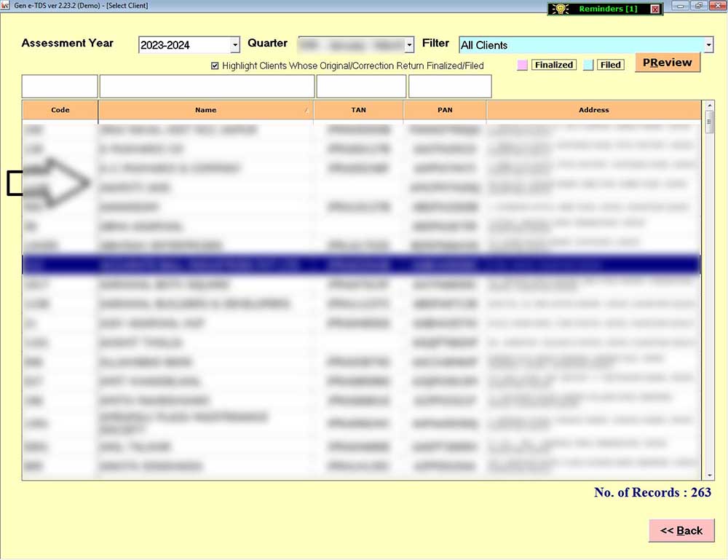Viewport: 728px width, 560px height.
Task: Sort by the TAN column header
Action: pyautogui.click(x=358, y=110)
